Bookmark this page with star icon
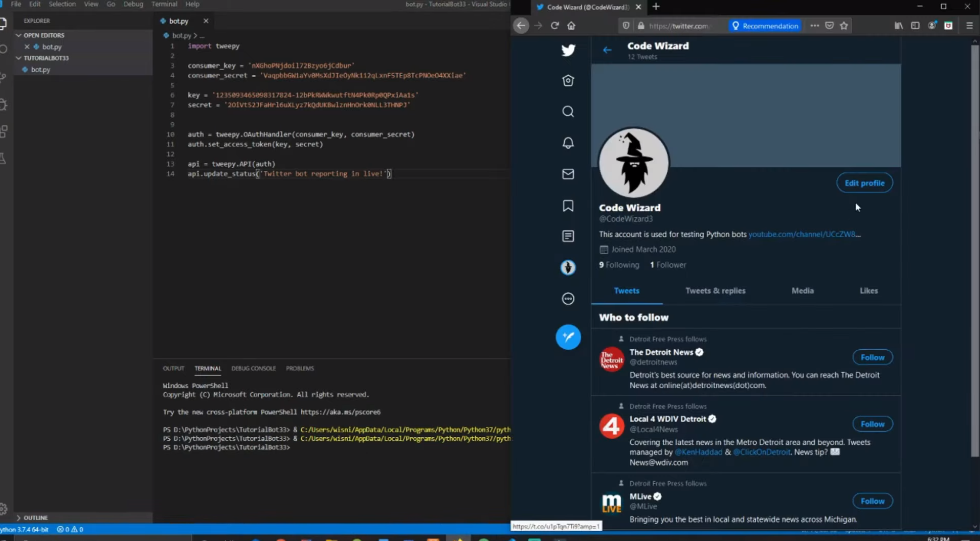The image size is (980, 541). [844, 26]
